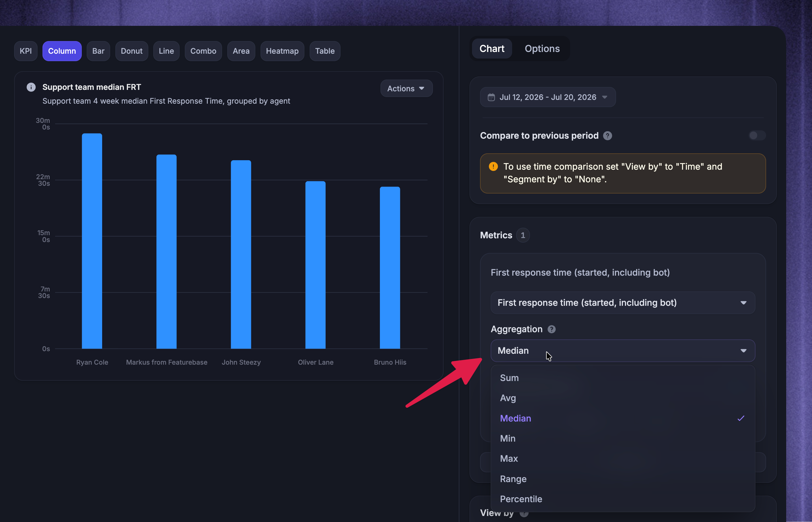This screenshot has height=522, width=812.
Task: Choose Avg aggregation option
Action: tap(623, 398)
